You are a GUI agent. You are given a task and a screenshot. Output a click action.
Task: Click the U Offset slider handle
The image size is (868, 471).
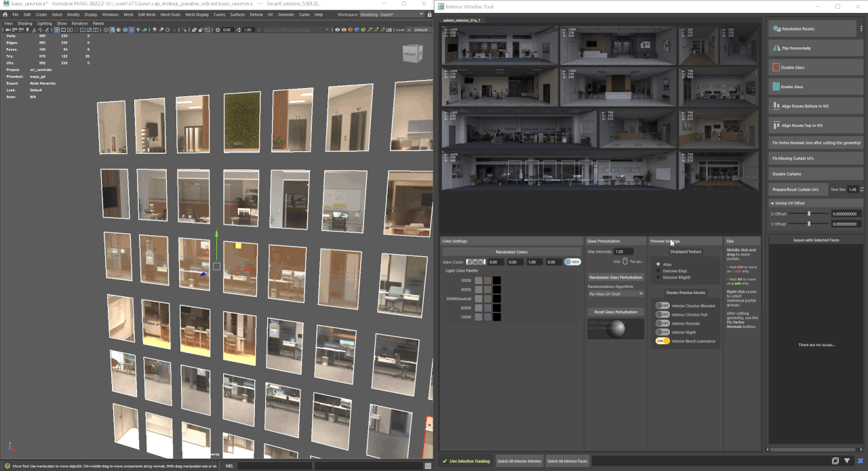pos(808,213)
